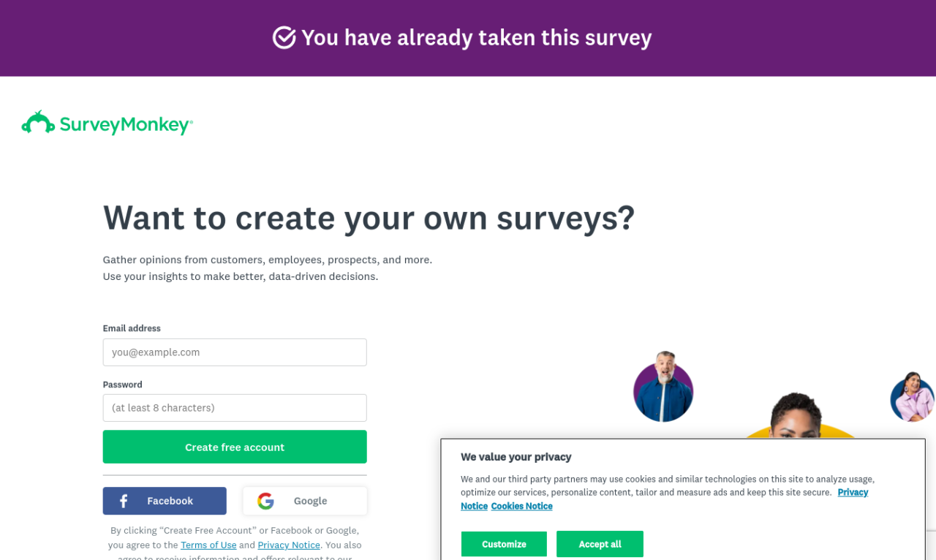Click the Customize cookies button
Viewport: 936px width, 560px height.
pos(504,544)
